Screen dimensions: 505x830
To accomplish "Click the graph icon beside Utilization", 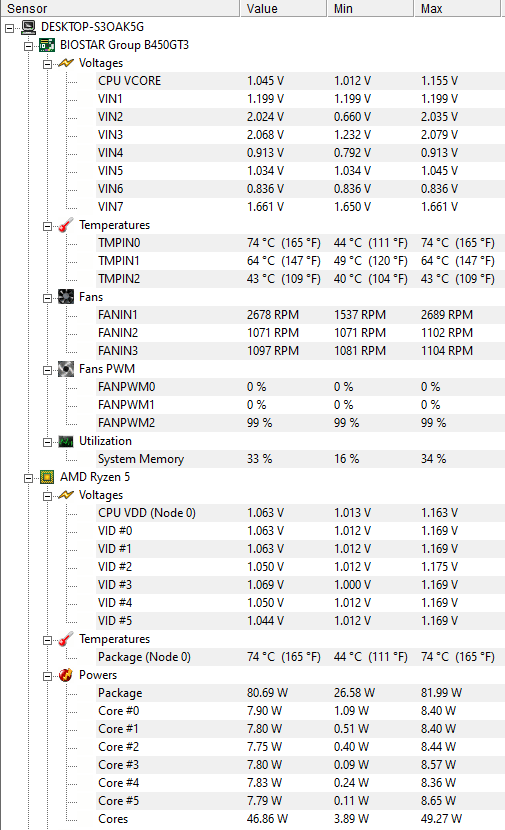I will pyautogui.click(x=66, y=441).
